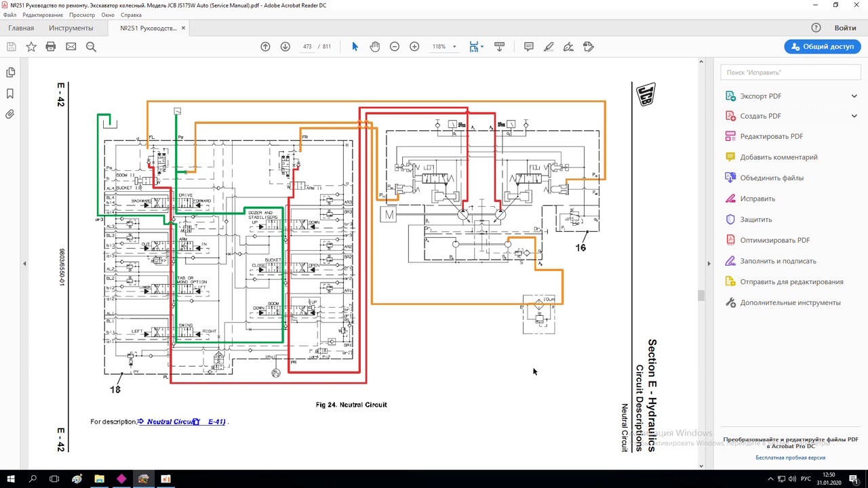
Task: Close the №251 Руководство document tab
Action: pos(183,28)
